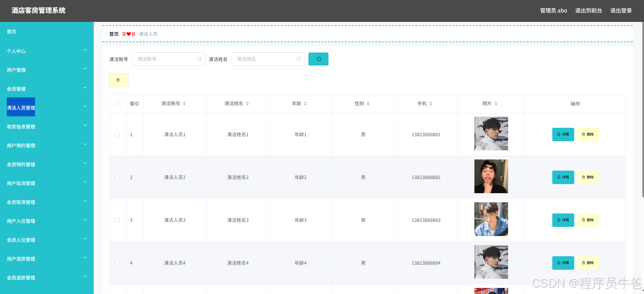Image resolution: width=644 pixels, height=294 pixels.
Task: Expand the 清洁人员管理 sidebar chevron
Action: click(85, 107)
